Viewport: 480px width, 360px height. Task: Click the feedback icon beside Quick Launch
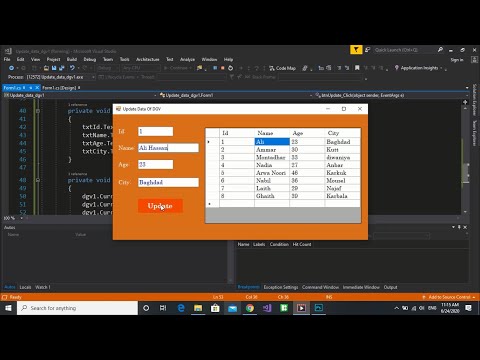[368, 50]
